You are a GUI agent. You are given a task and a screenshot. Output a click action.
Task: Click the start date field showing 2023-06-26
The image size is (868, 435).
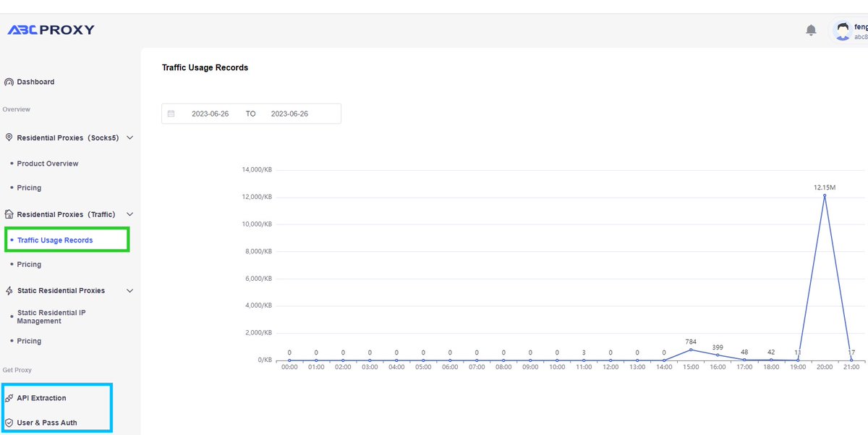point(210,114)
